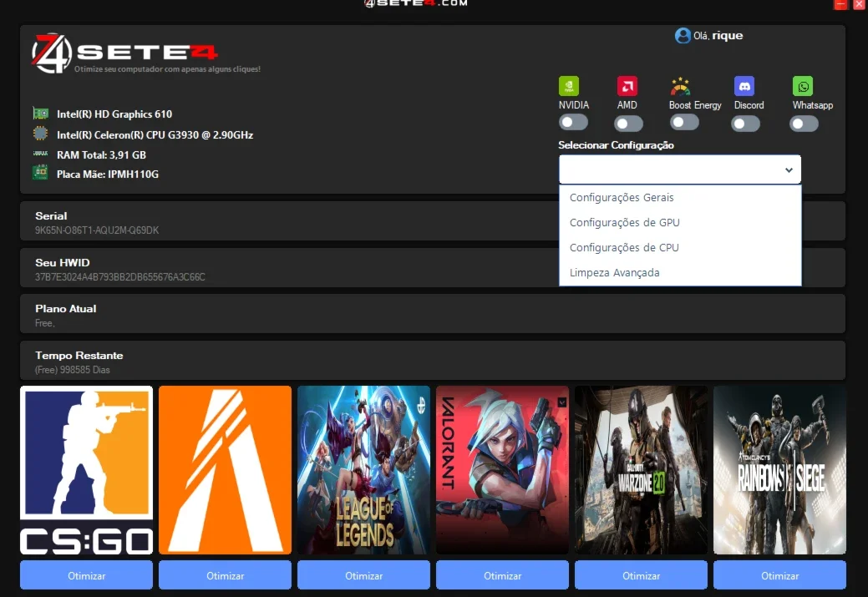Click Otimizar under Warzone 2.0
Image resolution: width=868 pixels, height=597 pixels.
coord(641,575)
